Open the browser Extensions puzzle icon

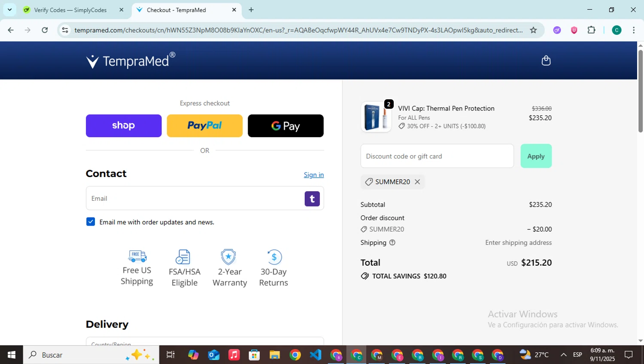point(591,30)
